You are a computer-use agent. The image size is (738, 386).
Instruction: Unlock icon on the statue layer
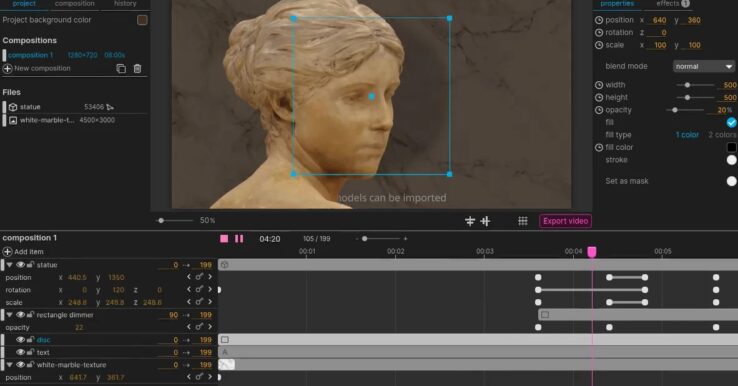[x=31, y=265]
